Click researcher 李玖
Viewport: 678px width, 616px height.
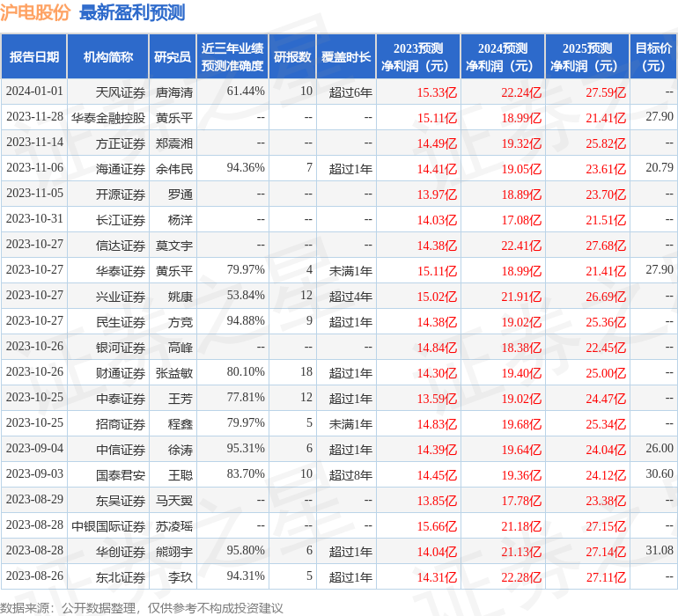[181, 577]
